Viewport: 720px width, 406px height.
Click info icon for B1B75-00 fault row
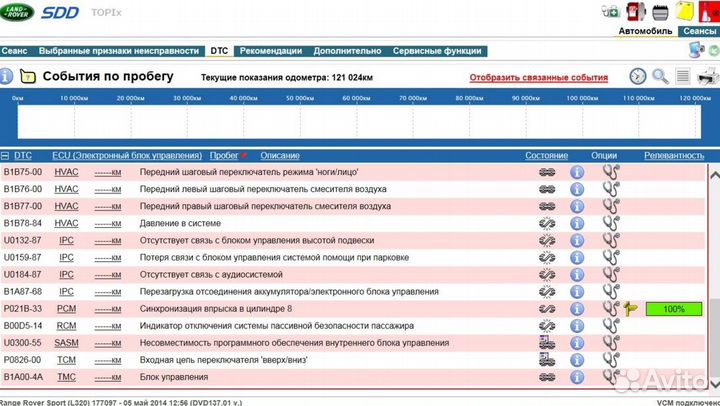pos(577,172)
